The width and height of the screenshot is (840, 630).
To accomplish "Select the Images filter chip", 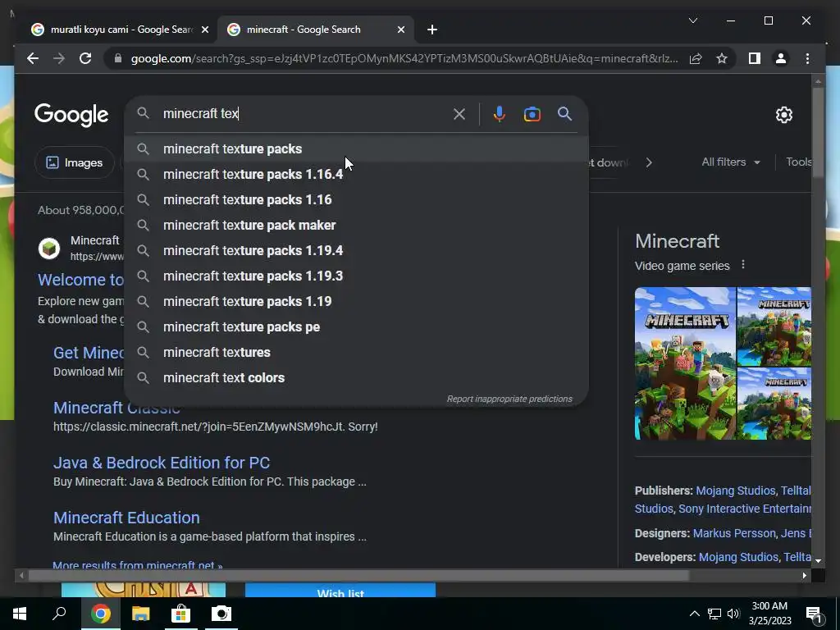I will (x=75, y=162).
